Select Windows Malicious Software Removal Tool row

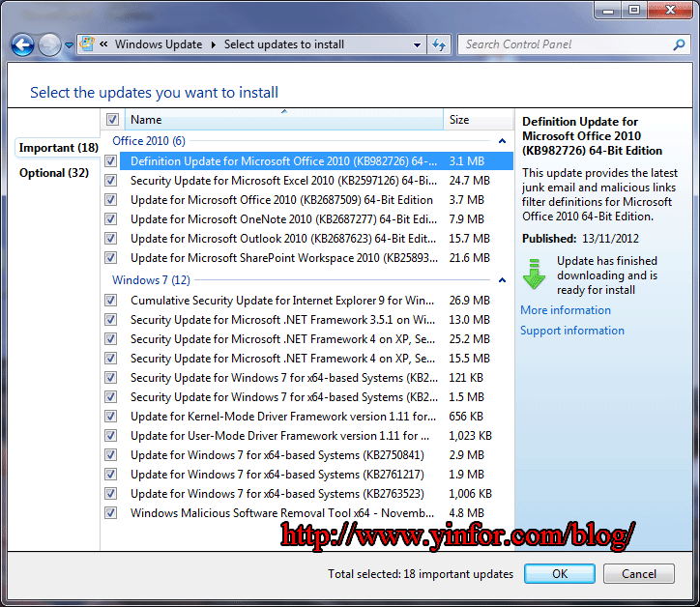click(316, 513)
